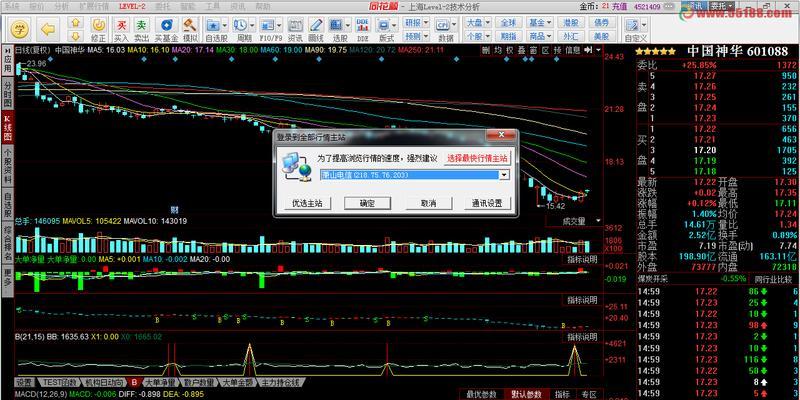The height and width of the screenshot is (400, 800).
Task: Click the 港股 Hong Kong stocks button
Action: 571,22
